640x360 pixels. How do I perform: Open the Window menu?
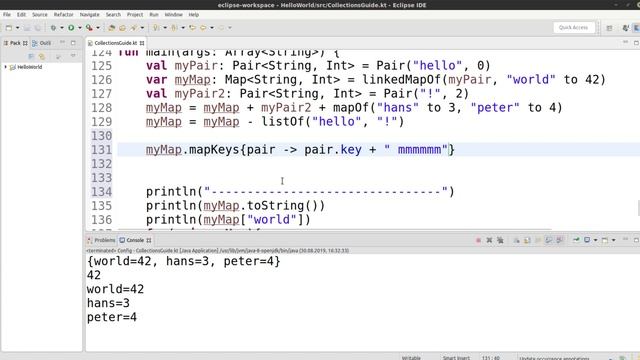(x=173, y=14)
